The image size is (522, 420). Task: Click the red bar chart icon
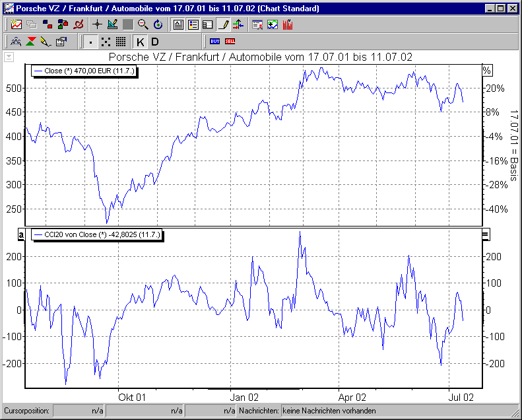[x=288, y=25]
